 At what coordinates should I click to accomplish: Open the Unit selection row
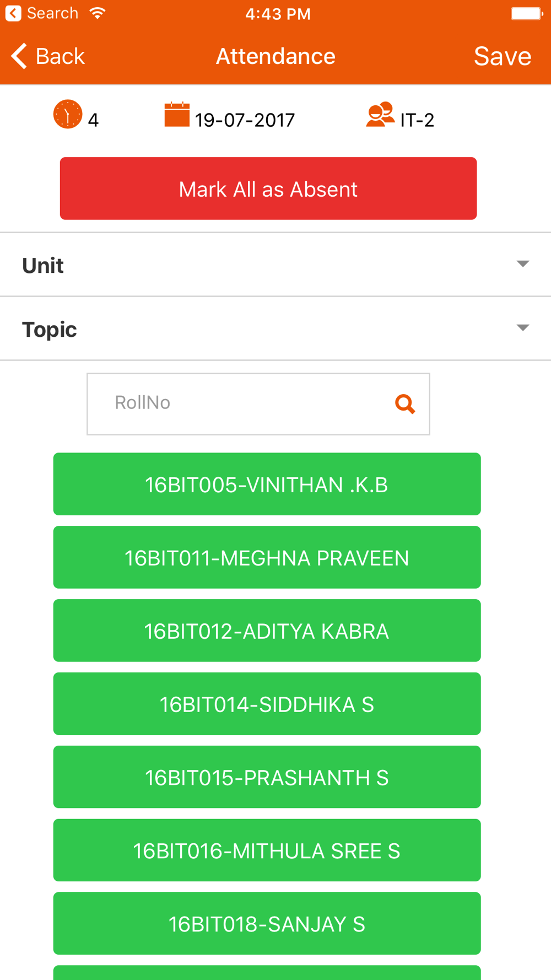pyautogui.click(x=275, y=265)
